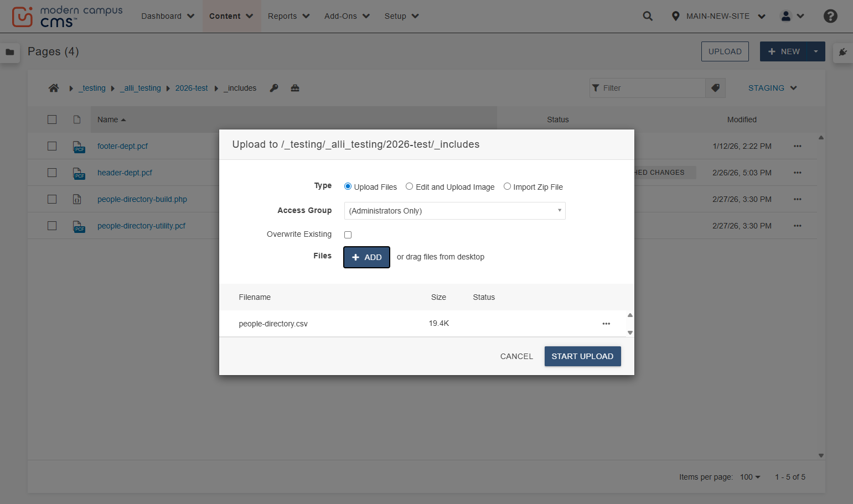
Task: Open the gadgets plug icon
Action: click(x=842, y=52)
